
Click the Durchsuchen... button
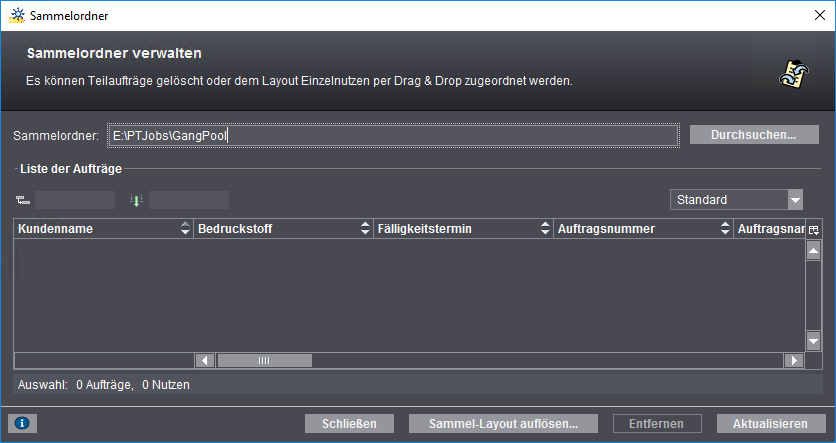click(x=754, y=135)
